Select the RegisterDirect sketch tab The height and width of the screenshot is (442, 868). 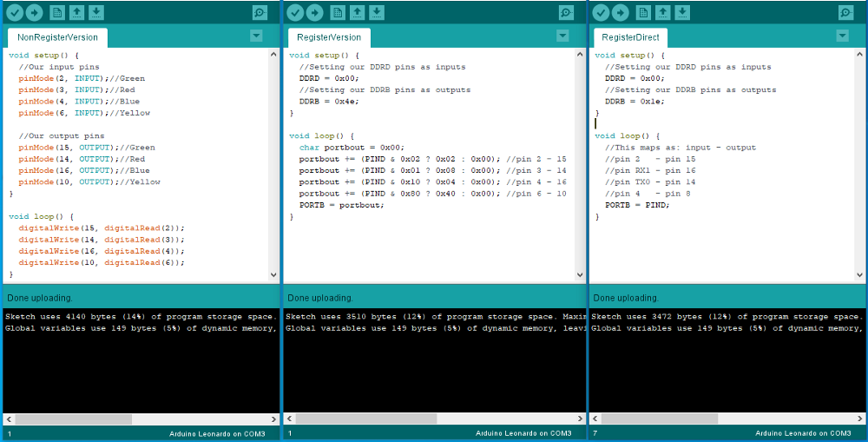click(x=630, y=37)
